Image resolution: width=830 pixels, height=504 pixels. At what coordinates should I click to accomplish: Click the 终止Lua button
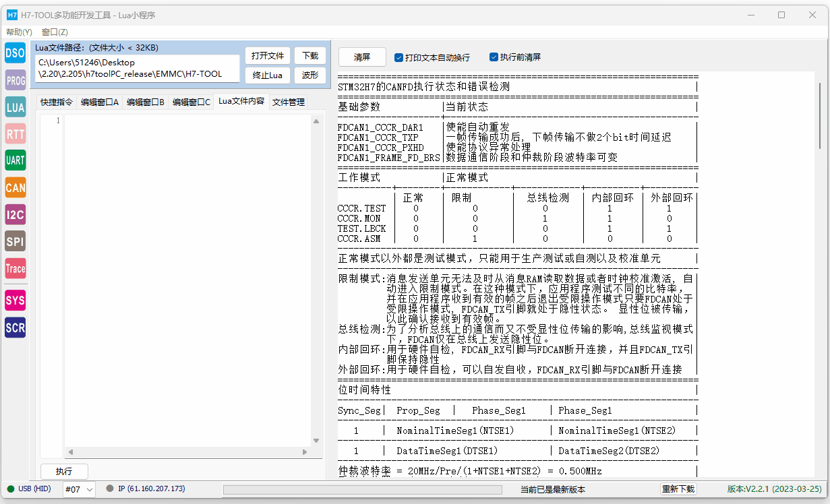click(268, 75)
